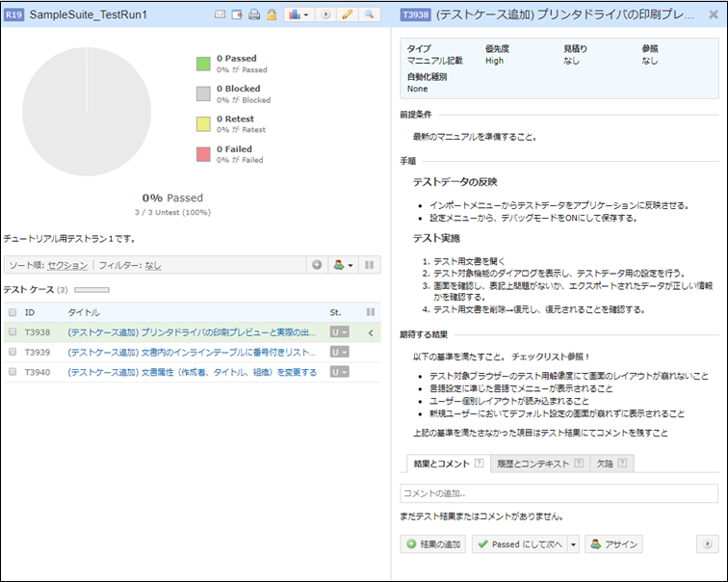This screenshot has width=728, height=582.
Task: Click the printer icon in the toolbar
Action: point(254,15)
